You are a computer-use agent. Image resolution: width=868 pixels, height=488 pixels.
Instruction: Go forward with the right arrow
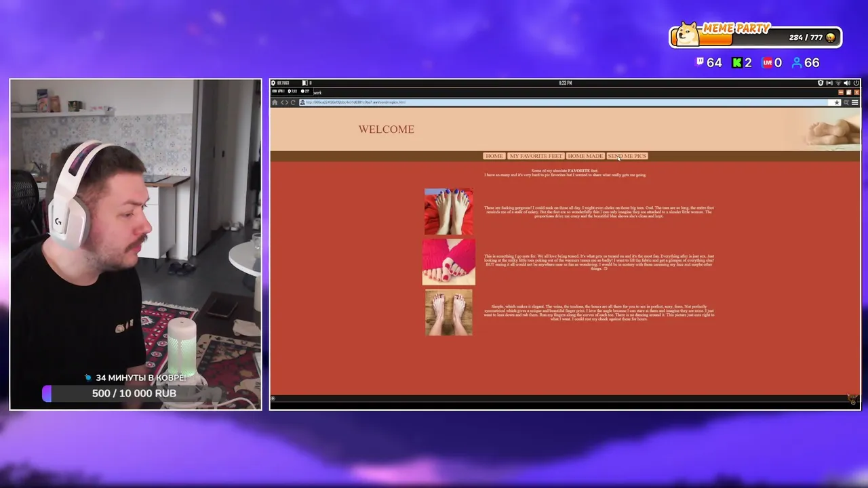click(288, 102)
